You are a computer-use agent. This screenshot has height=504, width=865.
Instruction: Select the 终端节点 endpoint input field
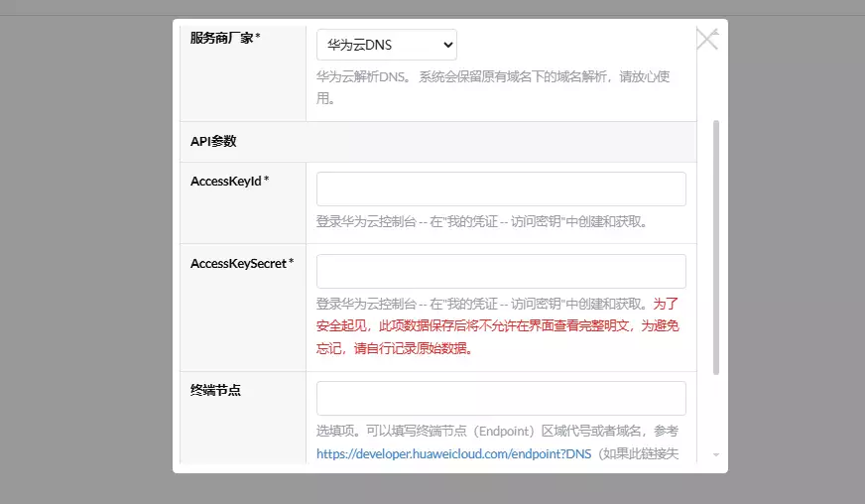(x=501, y=398)
